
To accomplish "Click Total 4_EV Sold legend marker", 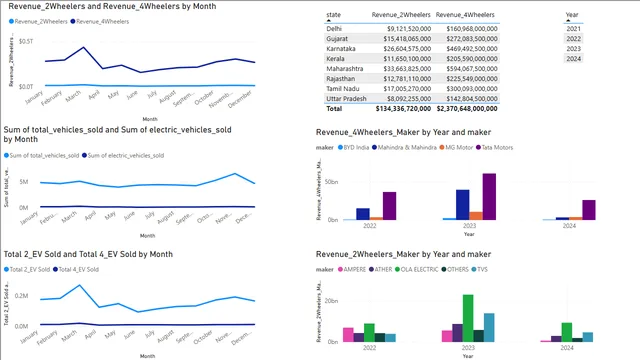I will [56, 269].
